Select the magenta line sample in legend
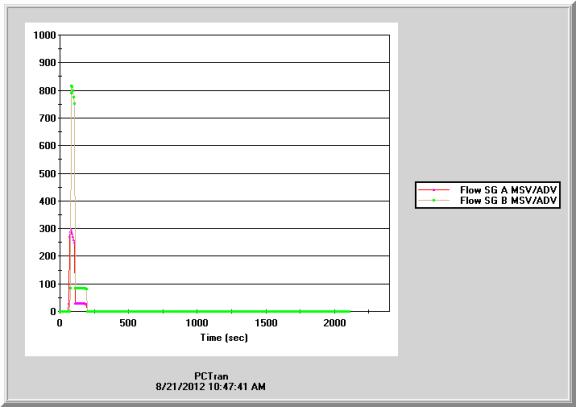Image resolution: width=576 pixels, height=407 pixels. pyautogui.click(x=434, y=190)
